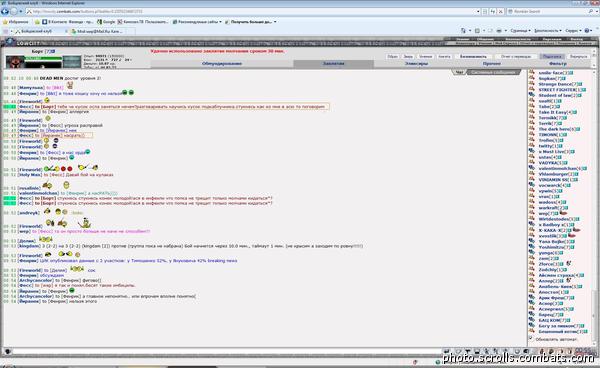Open info icon after Бегу за пивком name

[583, 326]
